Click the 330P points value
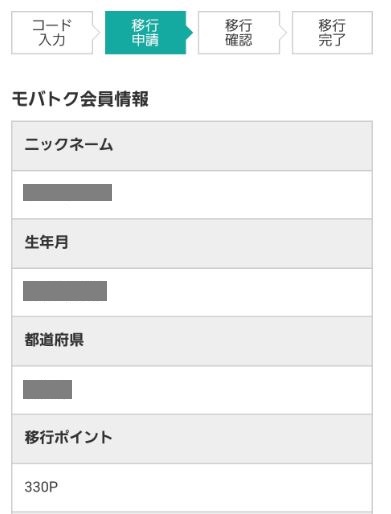 [x=41, y=487]
